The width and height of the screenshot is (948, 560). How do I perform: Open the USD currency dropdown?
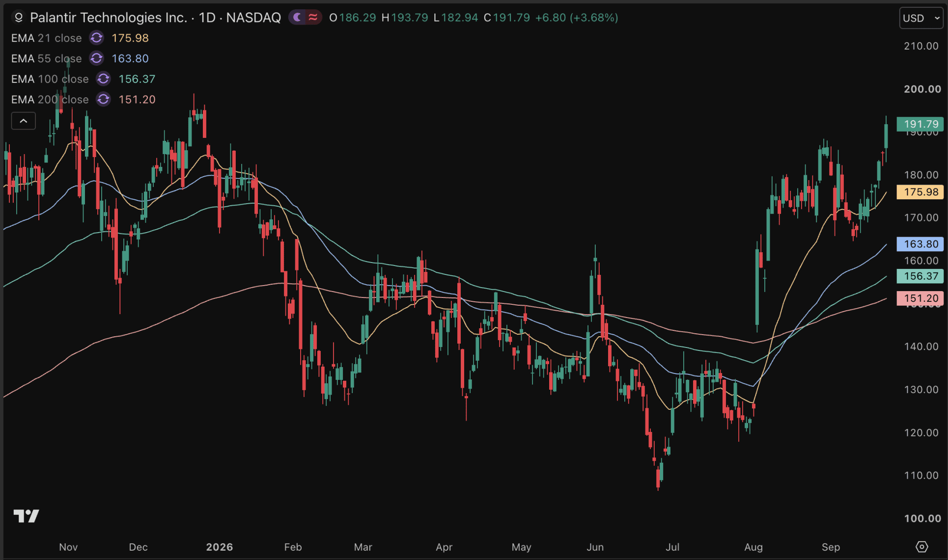point(921,18)
